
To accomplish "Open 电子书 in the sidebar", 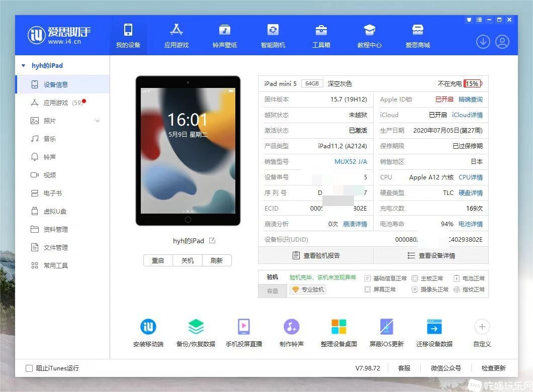I will click(x=62, y=193).
